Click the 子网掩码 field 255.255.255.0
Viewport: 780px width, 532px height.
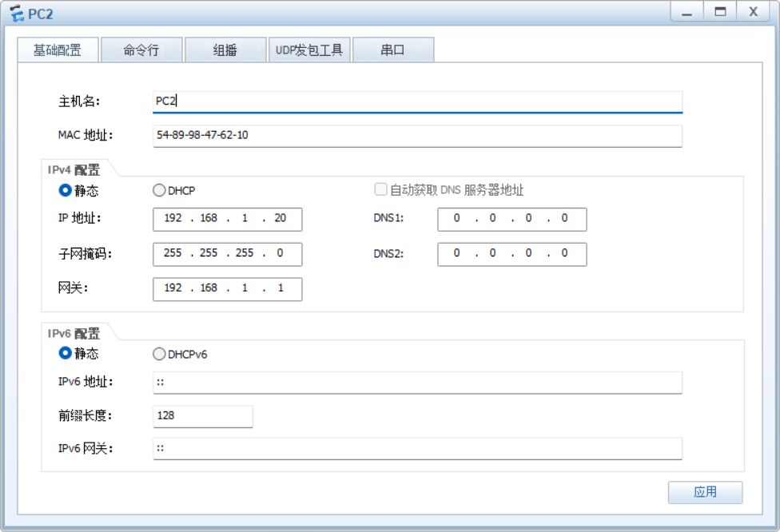click(x=227, y=254)
